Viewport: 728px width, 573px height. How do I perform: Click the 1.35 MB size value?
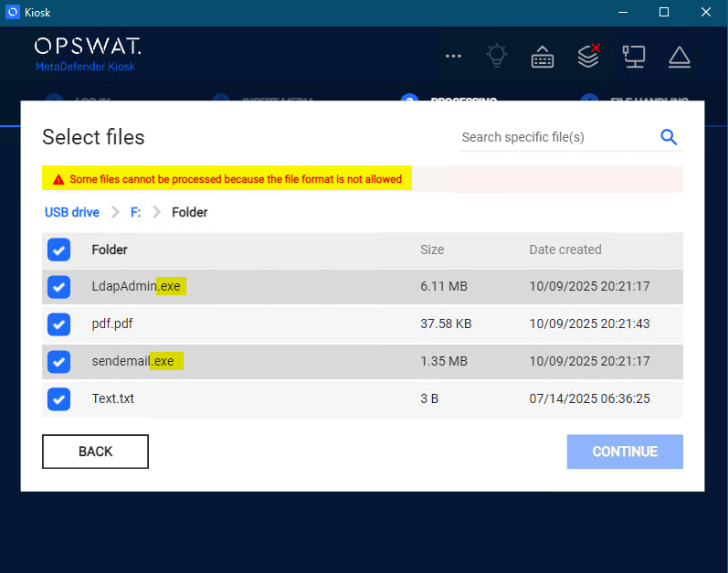tap(444, 361)
